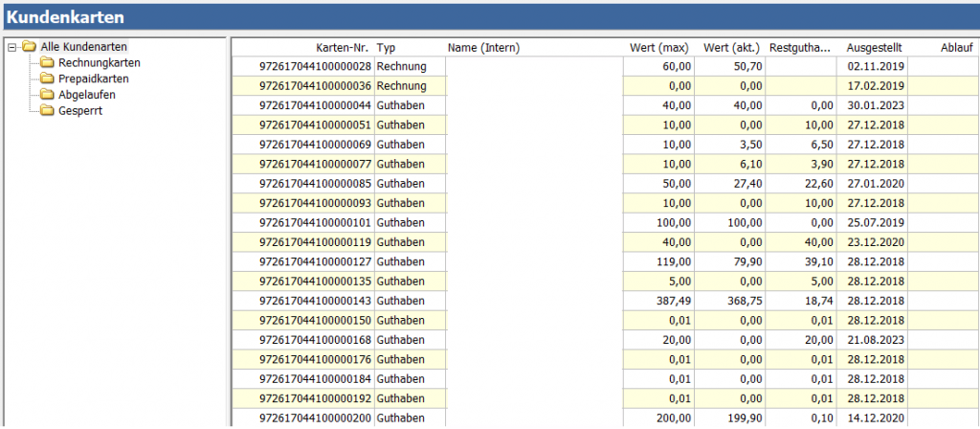The width and height of the screenshot is (980, 429).
Task: Click the Abgelaufen folder icon
Action: point(47,95)
